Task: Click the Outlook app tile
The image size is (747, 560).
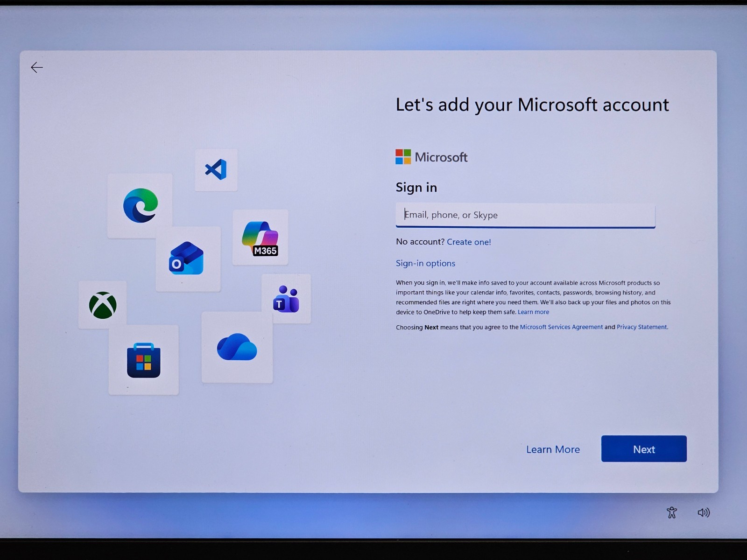Action: coord(188,259)
